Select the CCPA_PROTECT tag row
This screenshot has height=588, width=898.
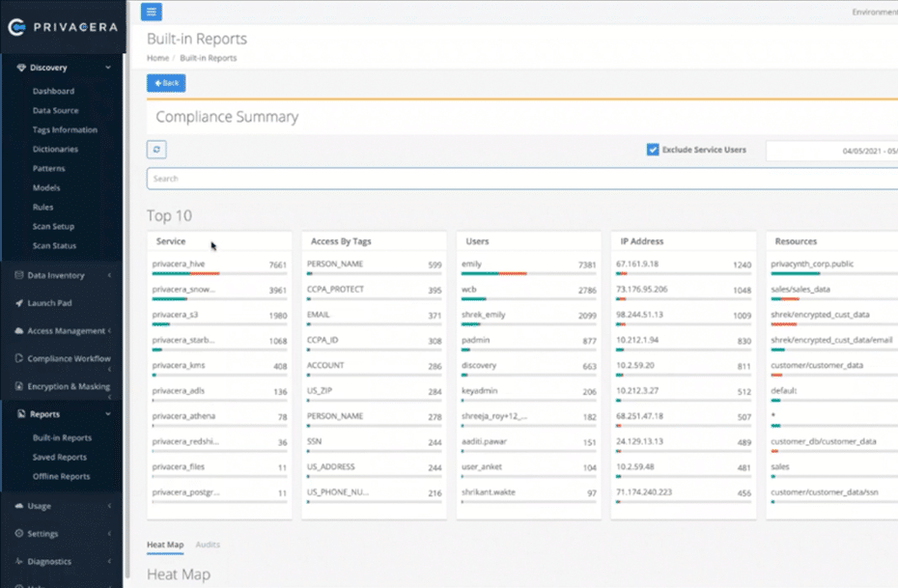374,294
